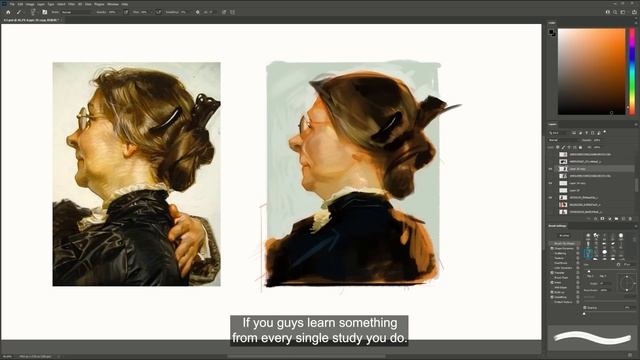Hide the selected Layer 30 copy eye icon
The width and height of the screenshot is (640, 360).
point(550,169)
